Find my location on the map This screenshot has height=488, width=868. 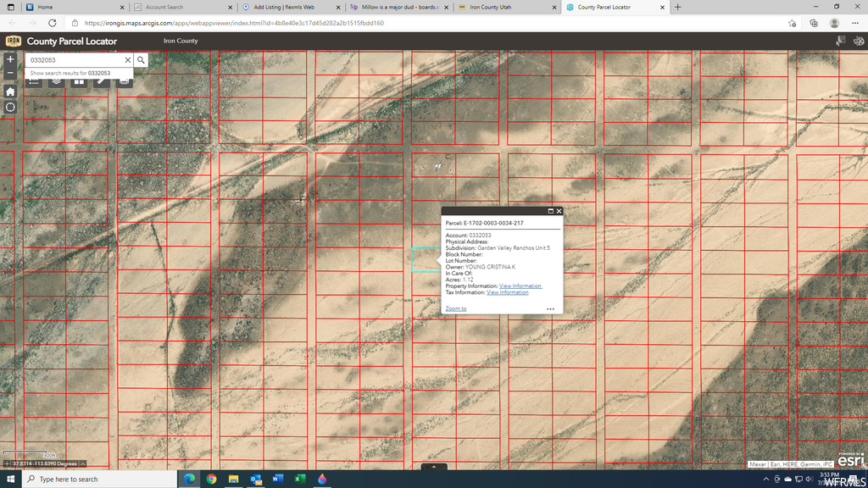10,107
